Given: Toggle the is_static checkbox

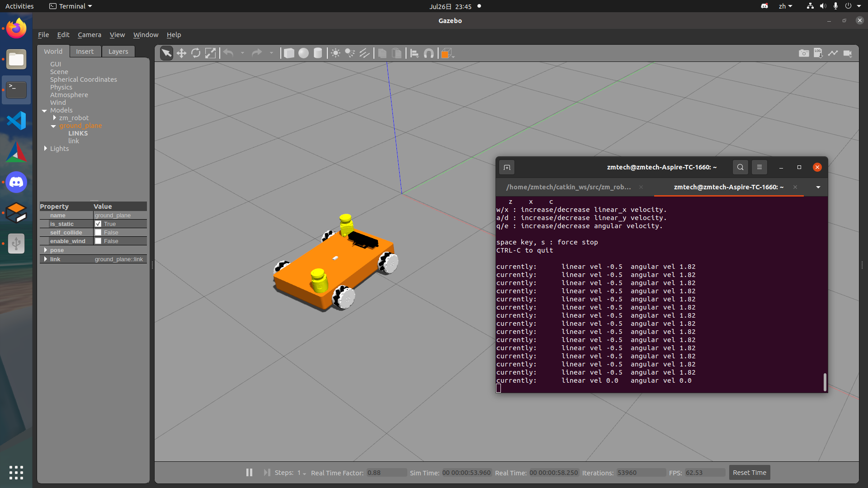Looking at the screenshot, I should 98,224.
